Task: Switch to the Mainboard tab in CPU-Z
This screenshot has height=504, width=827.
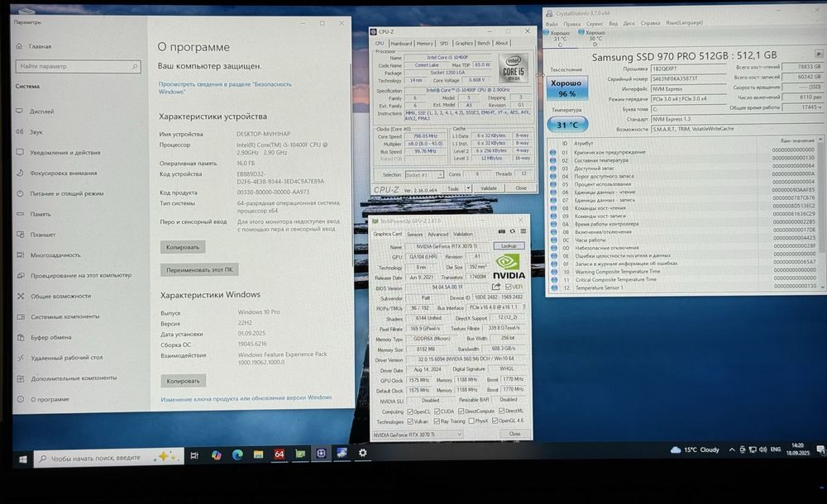Action: pyautogui.click(x=401, y=43)
